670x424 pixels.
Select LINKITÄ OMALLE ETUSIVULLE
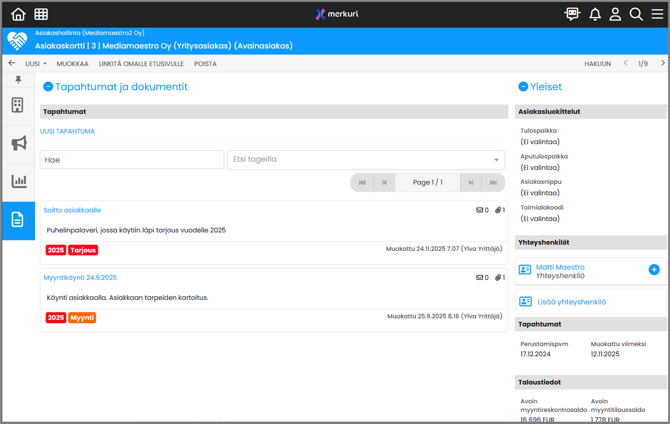pos(141,64)
